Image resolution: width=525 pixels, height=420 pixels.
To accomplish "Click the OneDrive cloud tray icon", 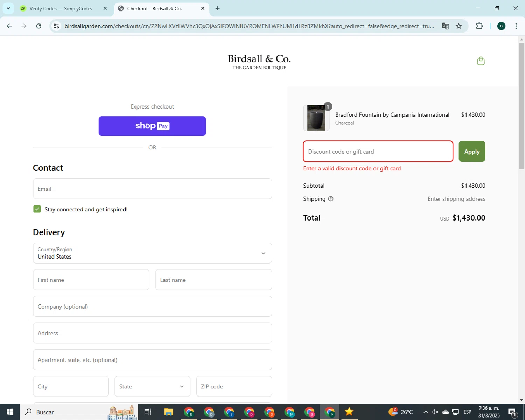I will click(446, 412).
